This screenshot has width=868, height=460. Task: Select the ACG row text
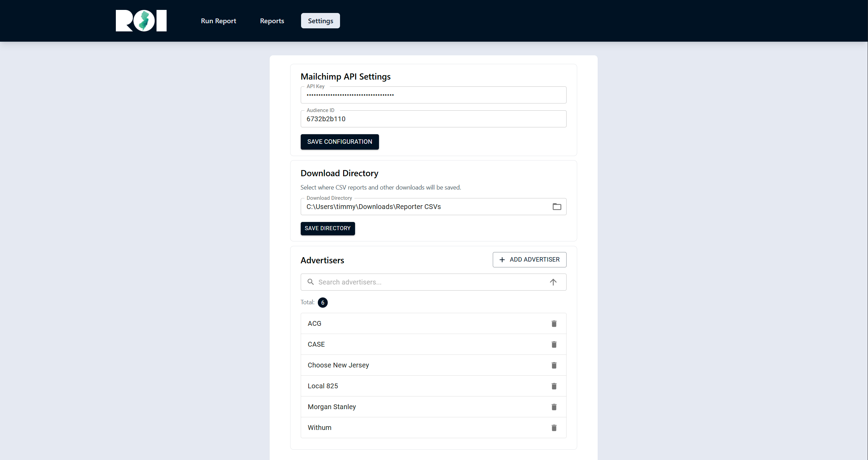[314, 323]
